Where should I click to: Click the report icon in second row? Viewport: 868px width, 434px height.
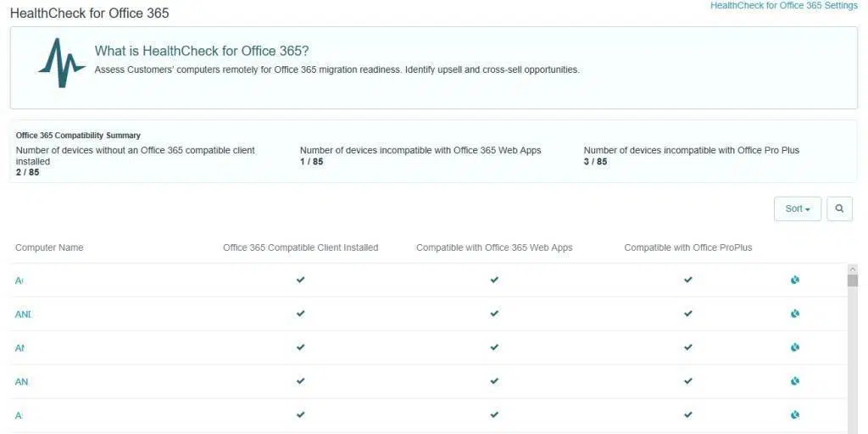pos(795,314)
